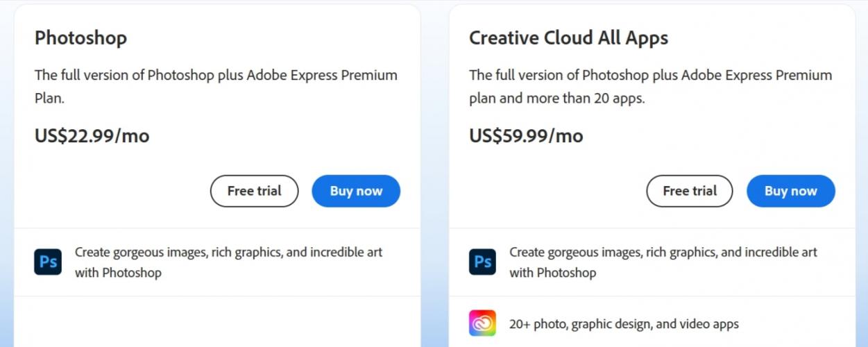Select the Photoshop plan heading
The image size is (868, 347).
coord(80,37)
